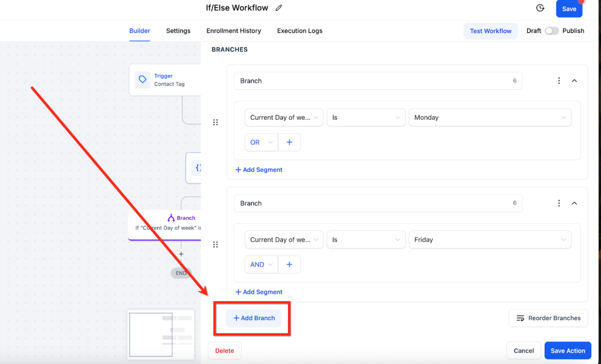Click plus button next to OR operator

click(x=289, y=142)
